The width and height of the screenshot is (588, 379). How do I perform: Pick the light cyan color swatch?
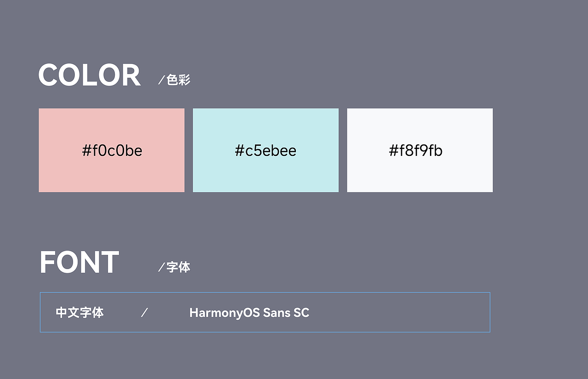tap(266, 150)
